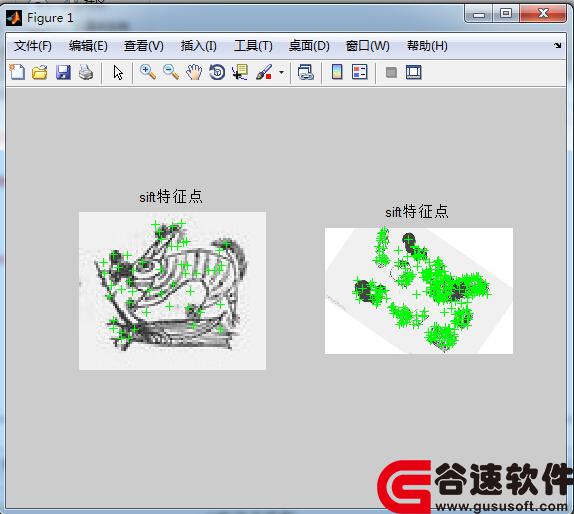Open the 插入(I) menu
The width and height of the screenshot is (574, 514).
198,46
